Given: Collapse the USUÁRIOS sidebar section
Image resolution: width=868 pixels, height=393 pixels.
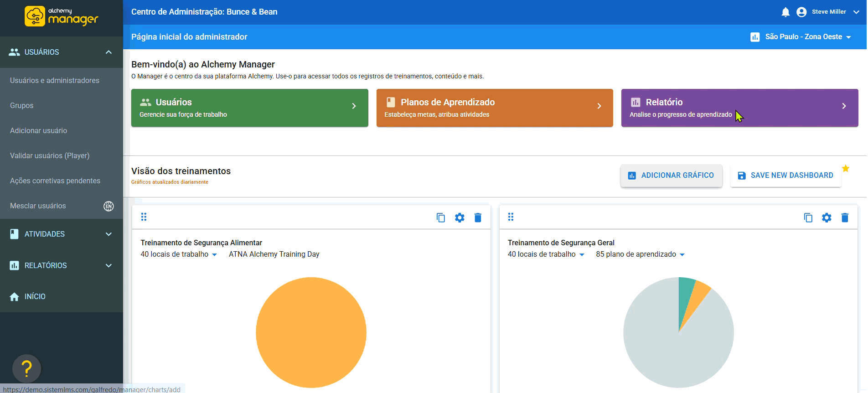Looking at the screenshot, I should pyautogui.click(x=108, y=52).
